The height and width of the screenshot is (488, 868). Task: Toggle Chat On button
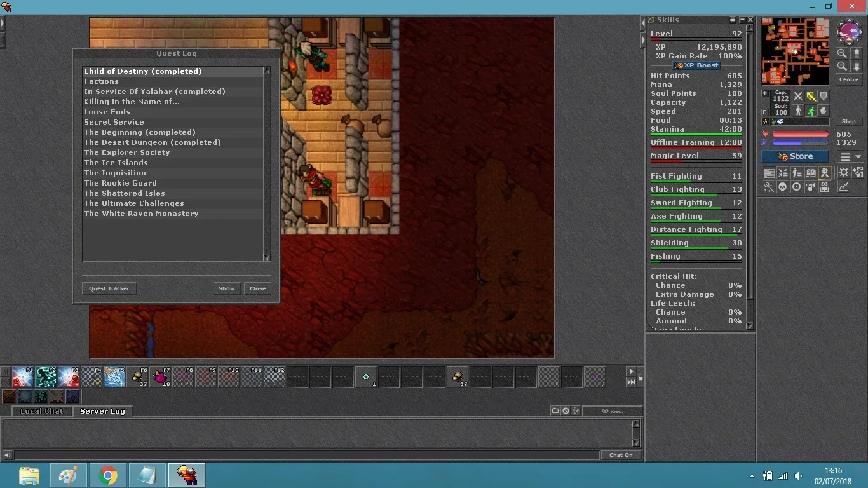click(x=621, y=455)
